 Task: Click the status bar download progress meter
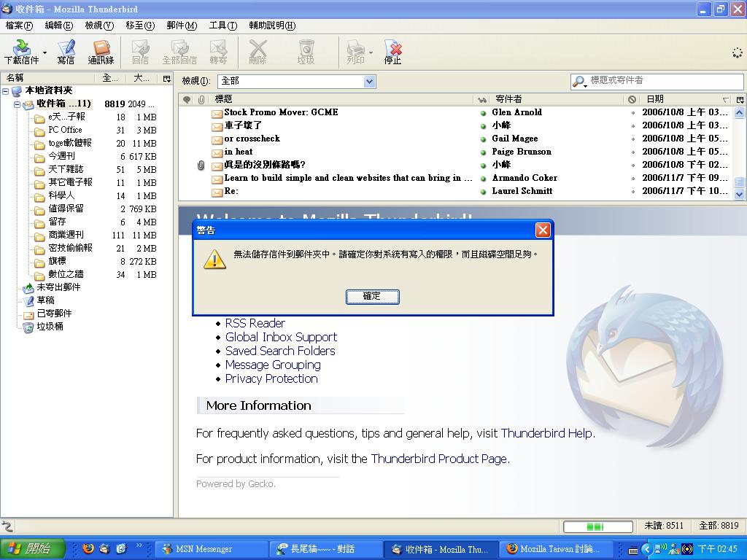coord(598,526)
